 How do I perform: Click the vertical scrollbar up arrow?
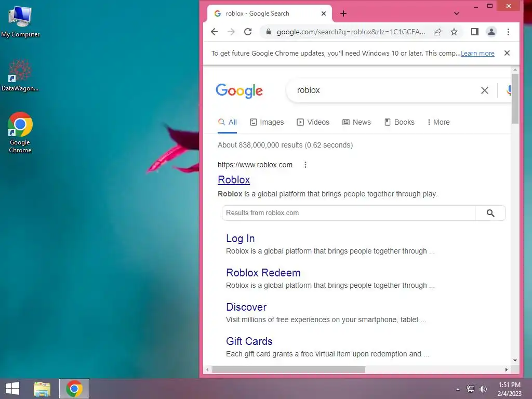(515, 70)
